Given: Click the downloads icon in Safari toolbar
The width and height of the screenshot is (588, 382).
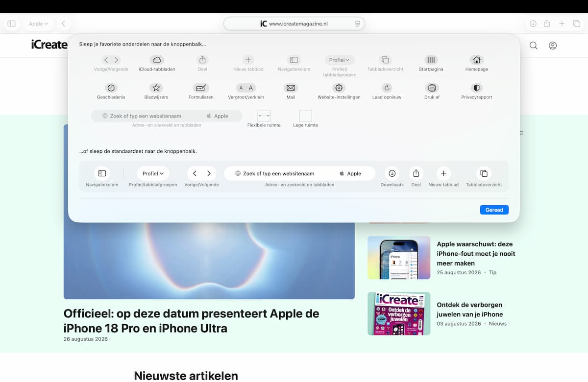Looking at the screenshot, I should [x=533, y=24].
